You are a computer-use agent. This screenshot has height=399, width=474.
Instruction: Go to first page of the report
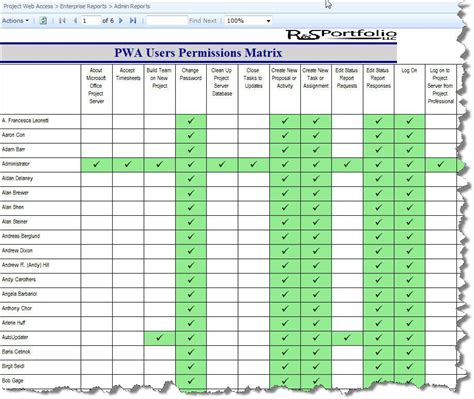(x=62, y=21)
